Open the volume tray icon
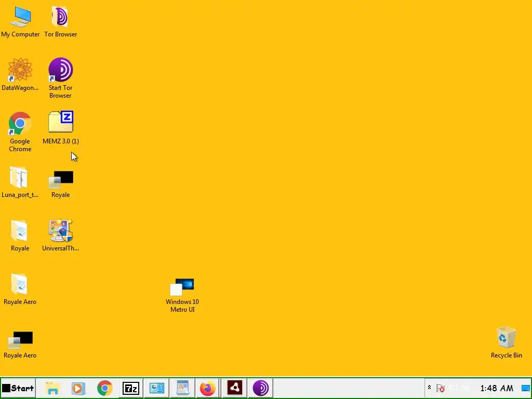Image resolution: width=532 pixels, height=399 pixels. tap(465, 388)
